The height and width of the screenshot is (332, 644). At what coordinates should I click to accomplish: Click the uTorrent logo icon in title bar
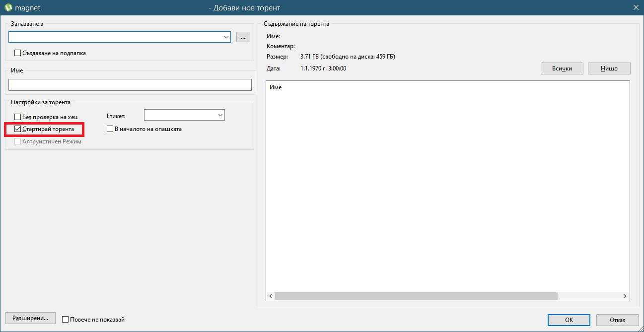(8, 7)
